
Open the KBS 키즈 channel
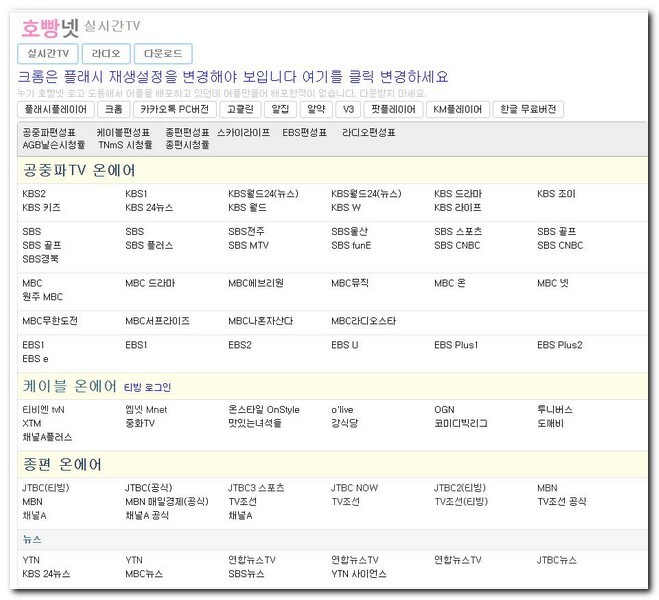tap(42, 208)
